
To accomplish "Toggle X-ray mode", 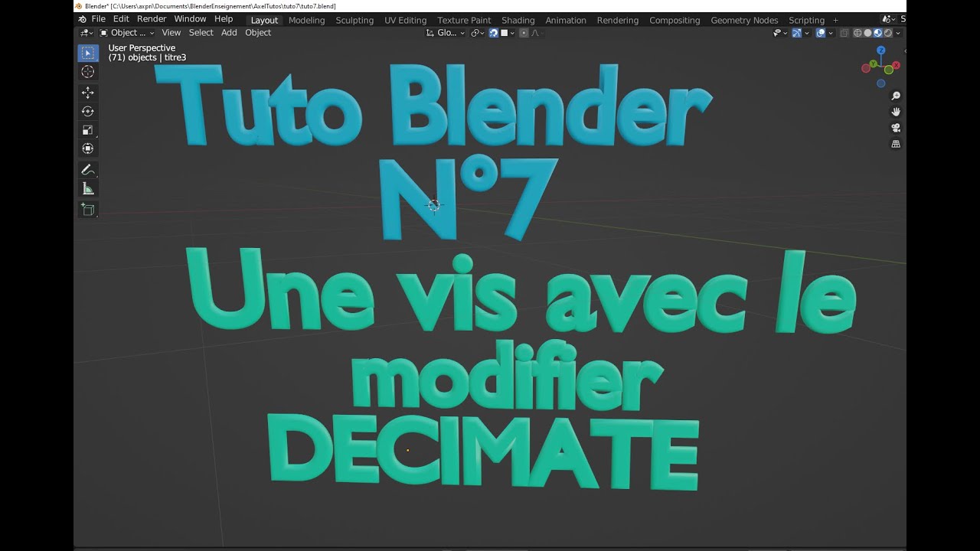I will click(844, 33).
